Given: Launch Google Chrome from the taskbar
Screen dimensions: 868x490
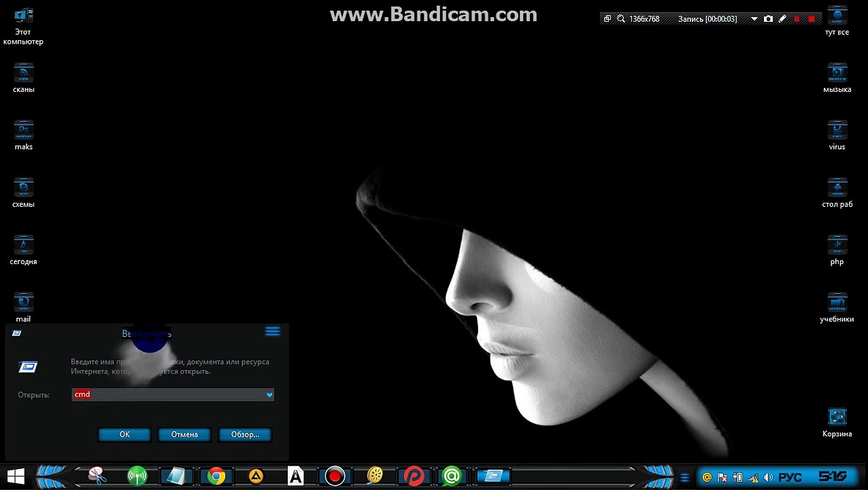Looking at the screenshot, I should click(x=216, y=476).
